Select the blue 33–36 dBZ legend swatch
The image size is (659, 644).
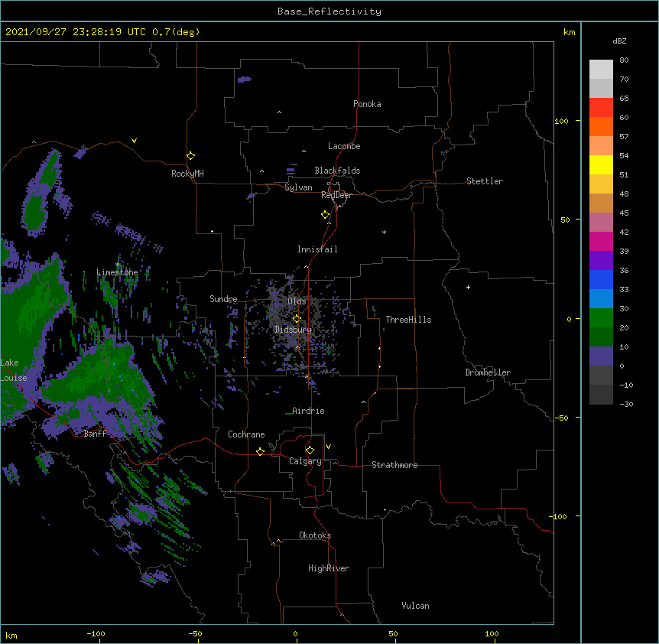pyautogui.click(x=601, y=279)
